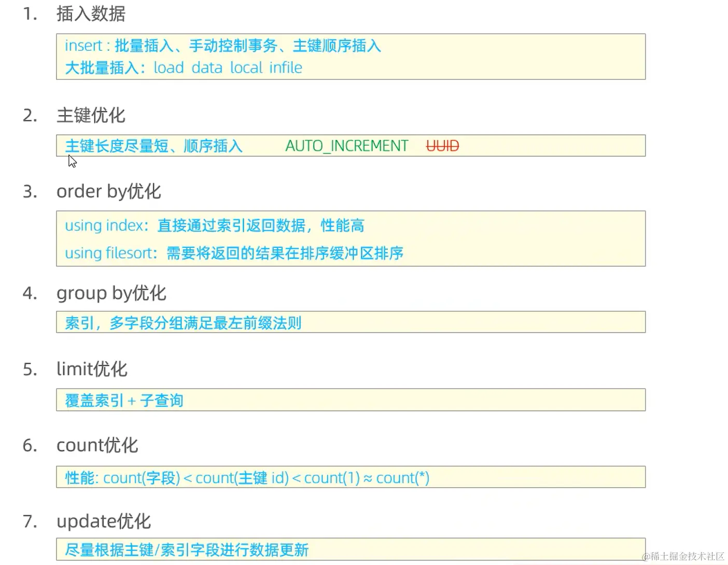
Task: Select the text 尽量根据主键/索引字段进行数据更新
Action: (187, 549)
